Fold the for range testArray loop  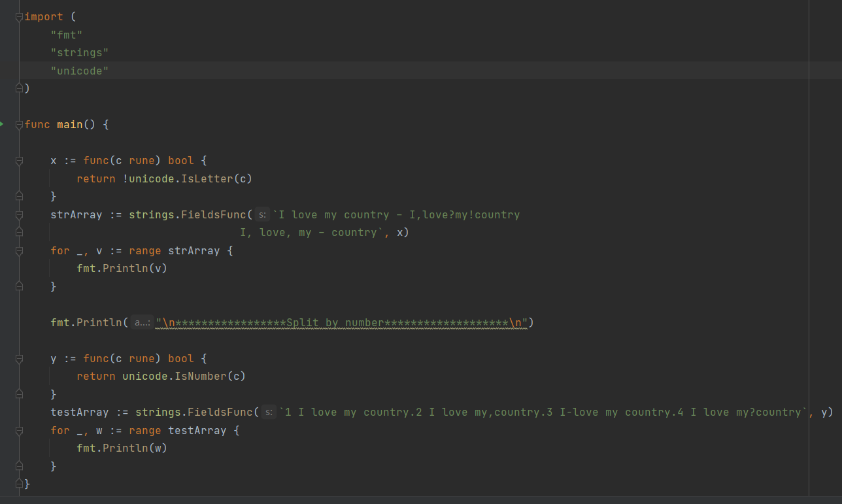point(19,430)
